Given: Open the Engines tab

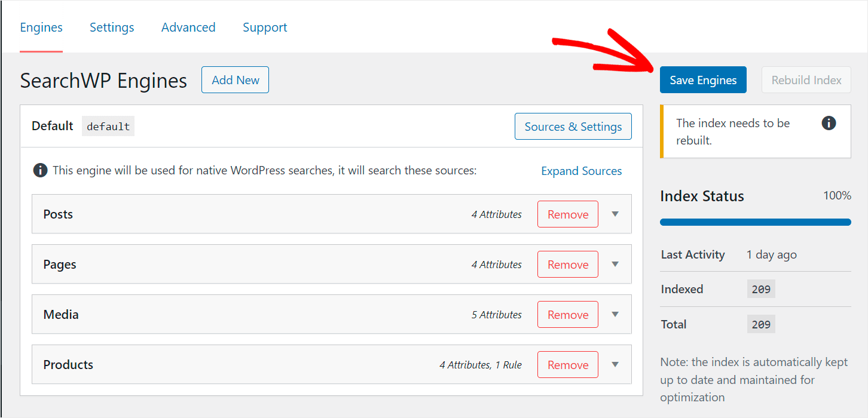Looking at the screenshot, I should 41,27.
